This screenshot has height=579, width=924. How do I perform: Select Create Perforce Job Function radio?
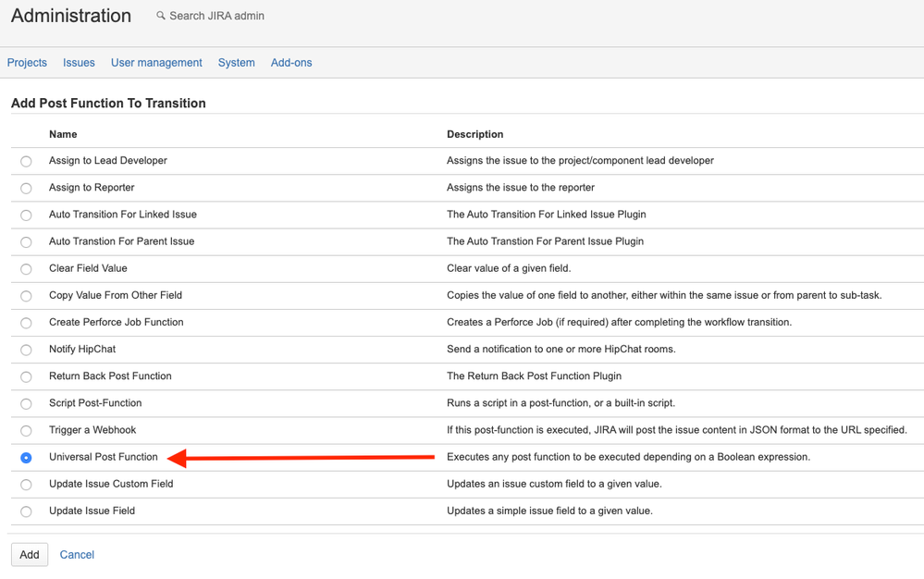coord(26,324)
